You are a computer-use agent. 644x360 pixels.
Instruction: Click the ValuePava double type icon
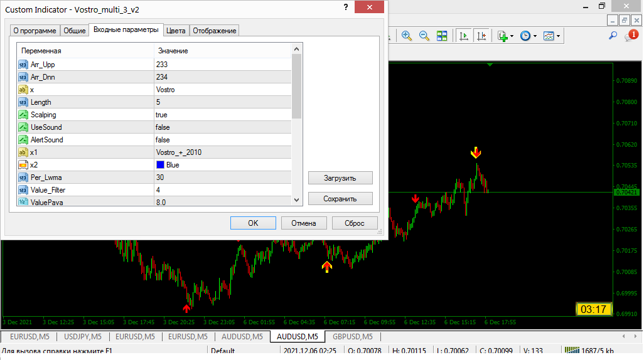[x=23, y=202]
